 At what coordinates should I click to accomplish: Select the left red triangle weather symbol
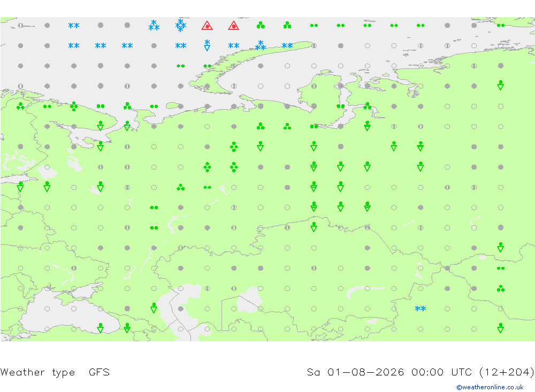click(x=207, y=26)
